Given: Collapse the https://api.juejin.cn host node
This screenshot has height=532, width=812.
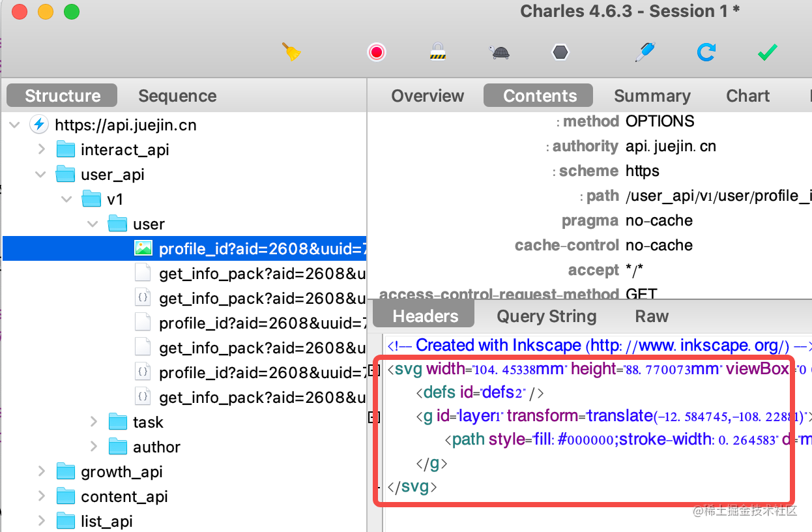Looking at the screenshot, I should 15,125.
